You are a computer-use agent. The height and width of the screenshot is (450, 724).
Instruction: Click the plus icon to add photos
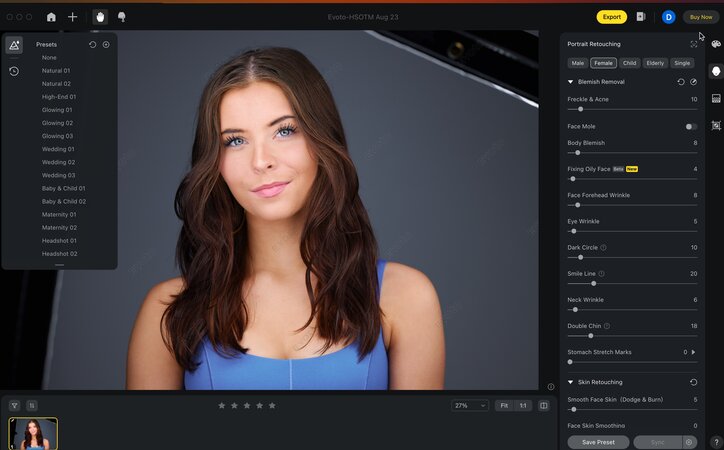point(72,17)
